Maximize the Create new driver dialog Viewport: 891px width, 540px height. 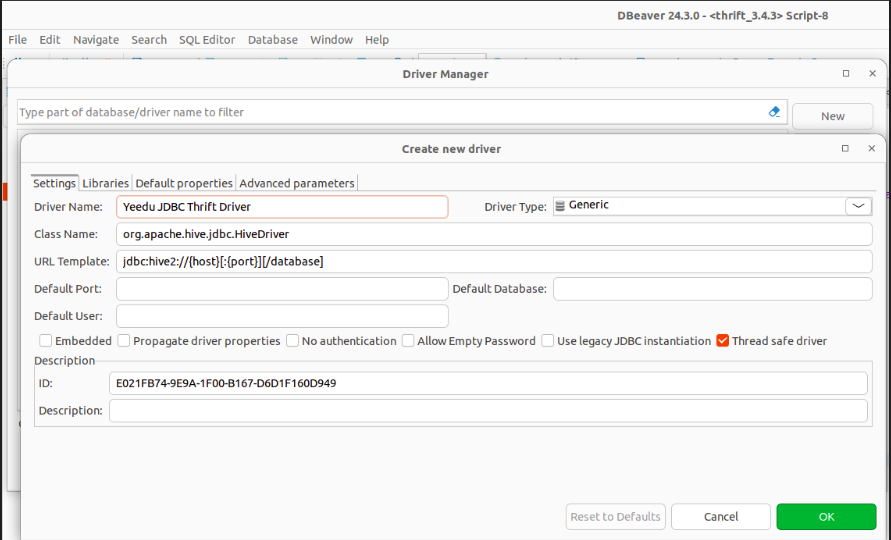(x=845, y=148)
